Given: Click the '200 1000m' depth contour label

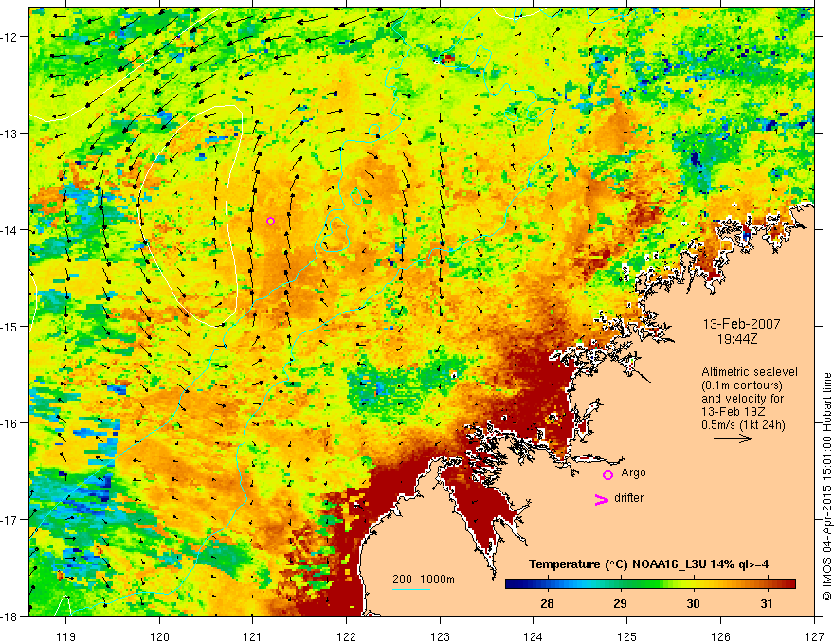Looking at the screenshot, I should (424, 580).
